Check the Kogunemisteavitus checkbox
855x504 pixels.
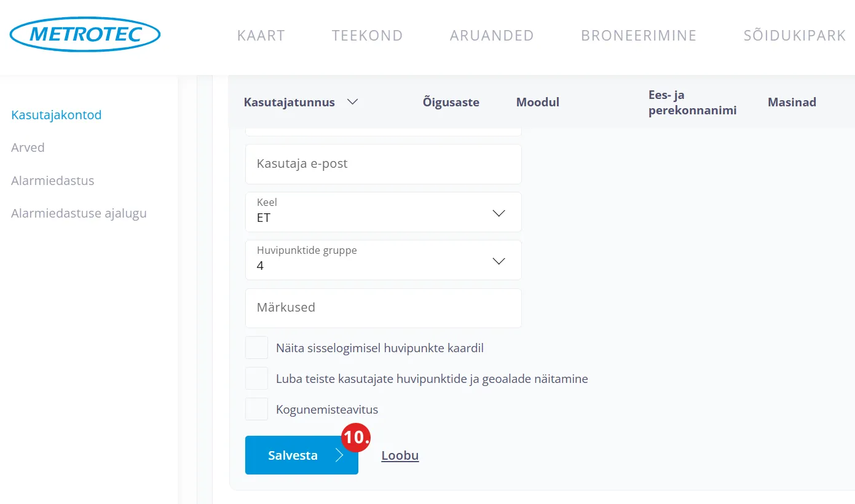pos(256,409)
